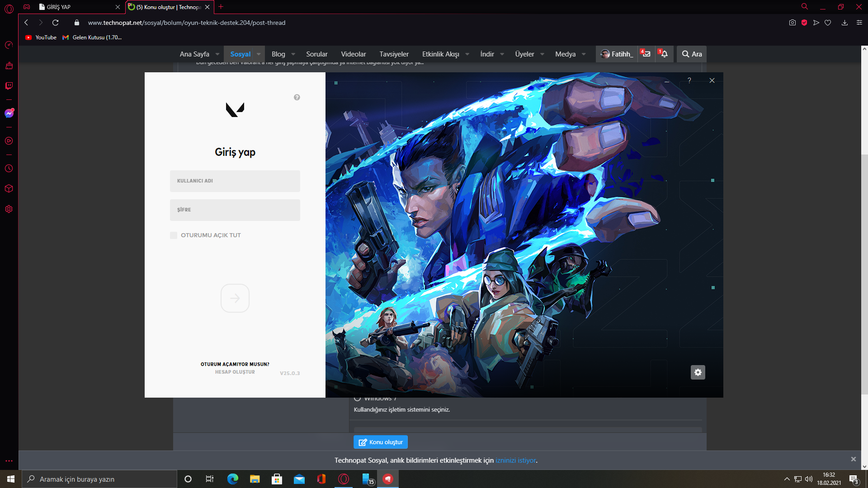Open the Valorant launcher settings gear
The height and width of the screenshot is (488, 868).
point(698,372)
